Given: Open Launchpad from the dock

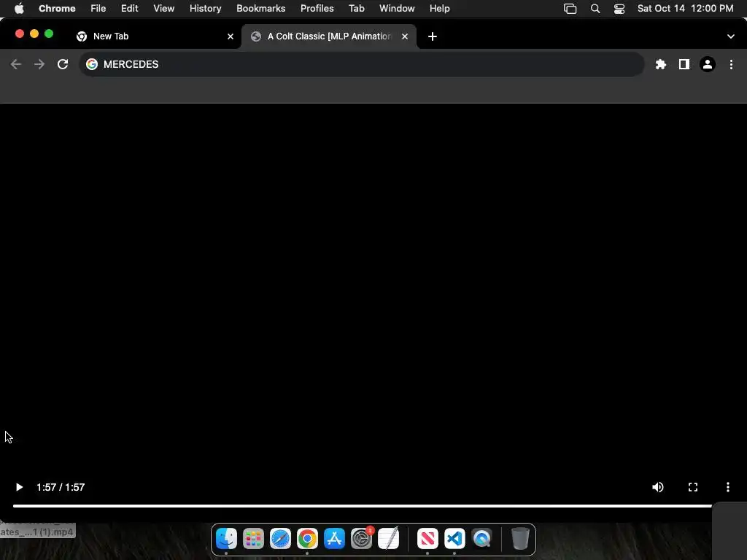Looking at the screenshot, I should point(253,539).
